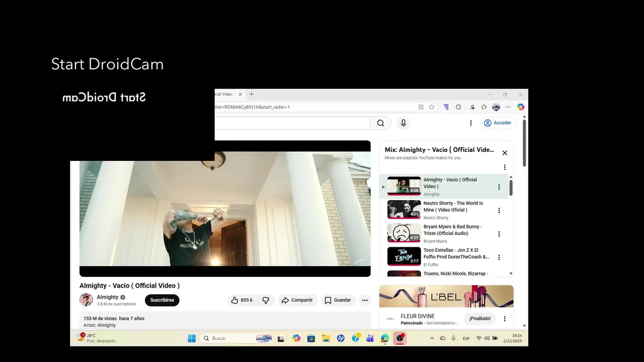644x362 pixels.
Task: Open more actions ellipsis next to Guardar
Action: (365, 300)
